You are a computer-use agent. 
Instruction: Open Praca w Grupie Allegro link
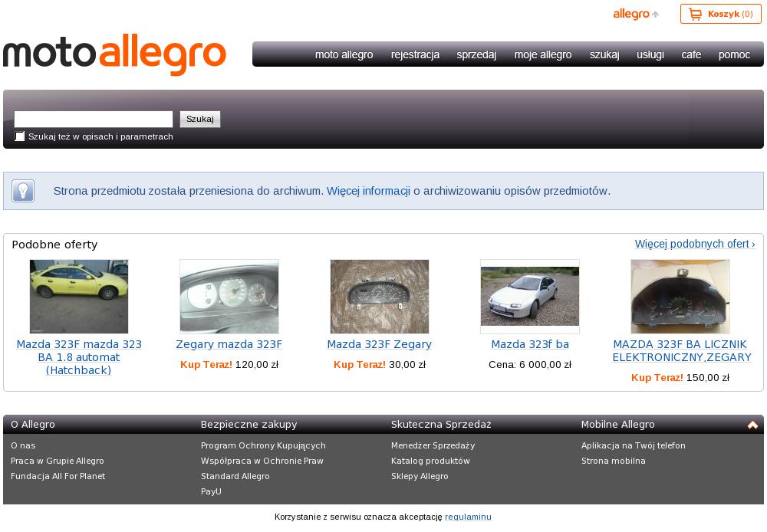pos(58,461)
